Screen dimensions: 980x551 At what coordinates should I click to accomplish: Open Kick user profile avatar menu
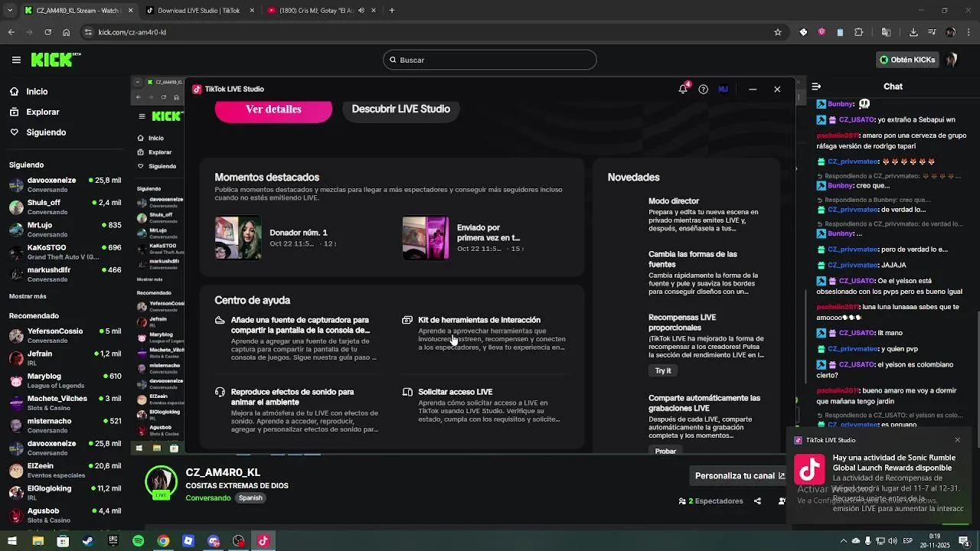(952, 60)
